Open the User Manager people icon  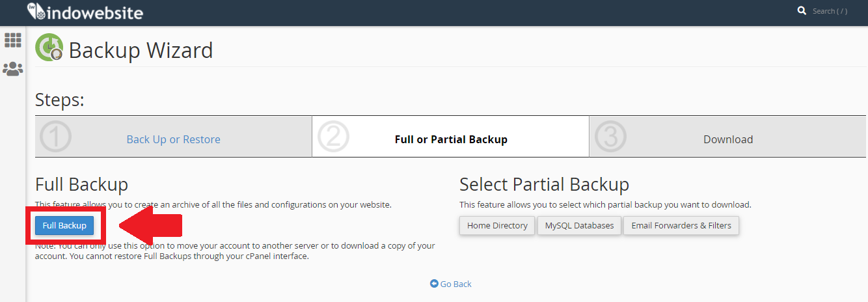13,68
